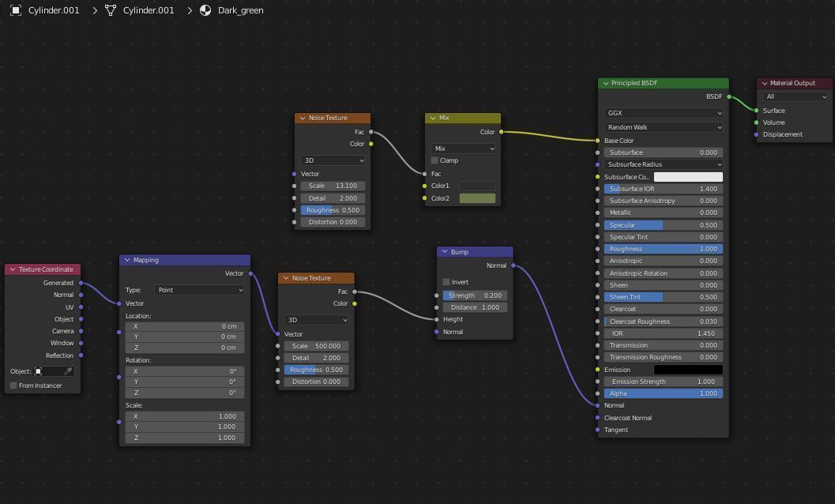The height and width of the screenshot is (504, 835).
Task: Click the Object picker field in Texture Coordinate
Action: (x=53, y=371)
